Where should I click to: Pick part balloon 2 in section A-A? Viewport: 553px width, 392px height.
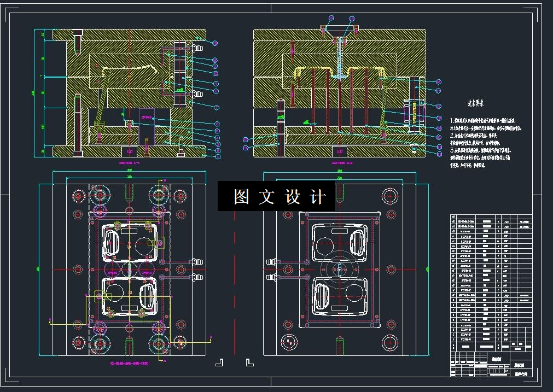coord(218,150)
